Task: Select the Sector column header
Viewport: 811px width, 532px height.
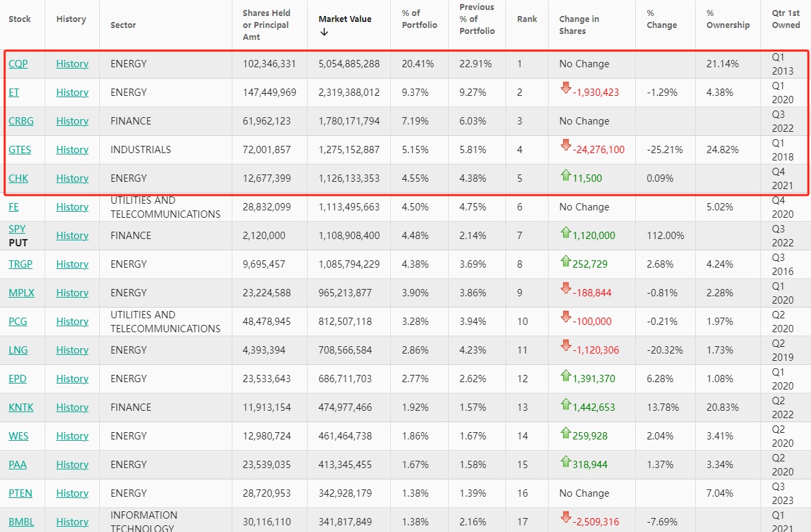Action: (123, 25)
